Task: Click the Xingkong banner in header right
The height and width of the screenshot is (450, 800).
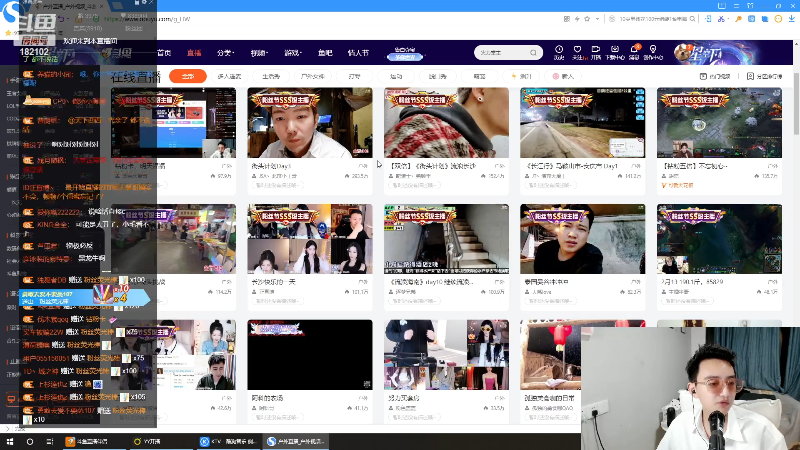Action: point(712,53)
